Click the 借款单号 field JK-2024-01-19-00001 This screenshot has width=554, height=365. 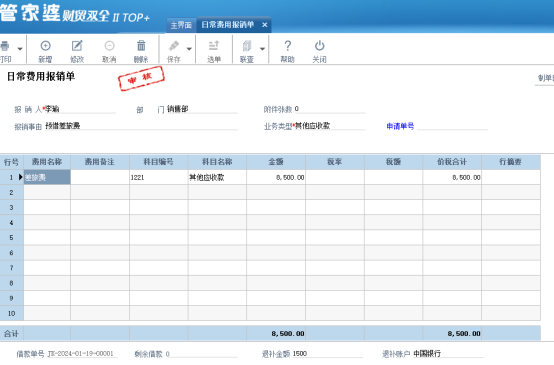82,354
